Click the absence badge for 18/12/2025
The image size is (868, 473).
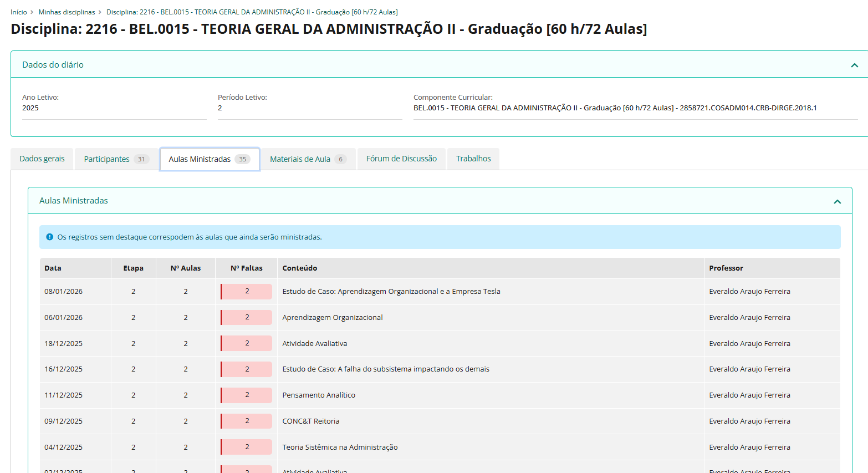(247, 343)
